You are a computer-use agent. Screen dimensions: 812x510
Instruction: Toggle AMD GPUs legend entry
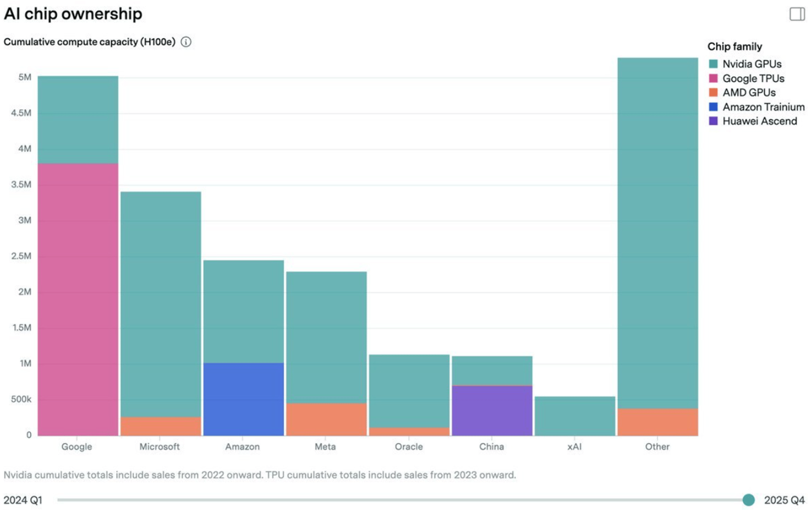coord(748,93)
